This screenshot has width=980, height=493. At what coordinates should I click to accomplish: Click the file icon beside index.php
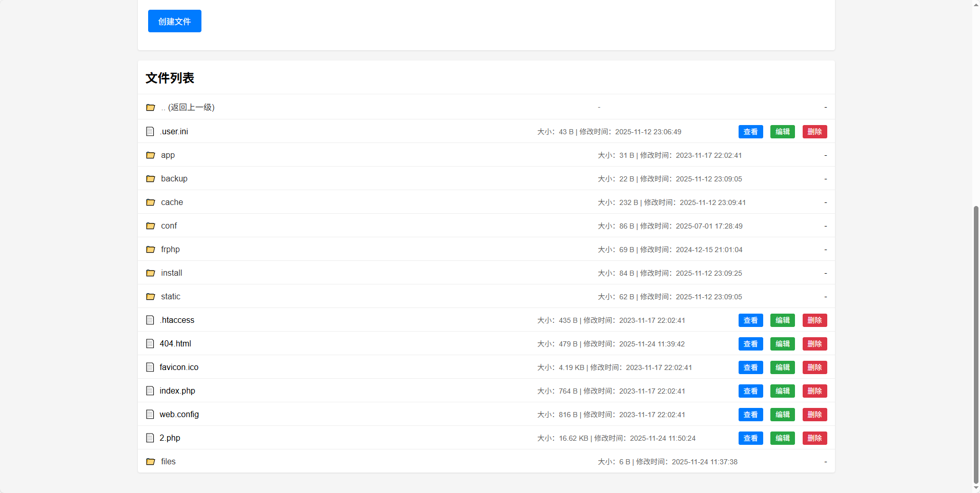pyautogui.click(x=150, y=391)
